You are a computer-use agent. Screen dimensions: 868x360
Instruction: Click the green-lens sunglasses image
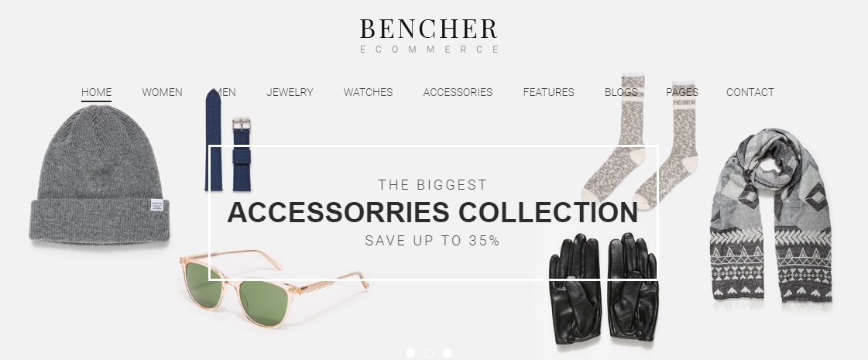tap(274, 288)
